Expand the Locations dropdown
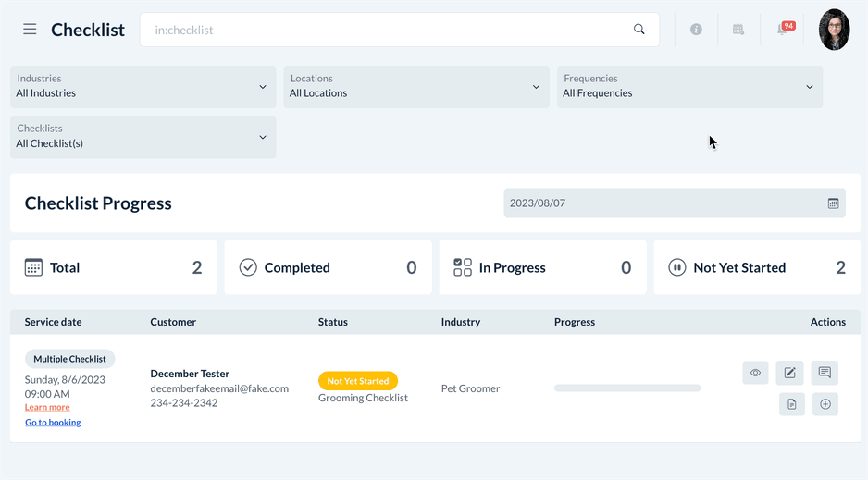Image resolution: width=868 pixels, height=480 pixels. pos(416,87)
